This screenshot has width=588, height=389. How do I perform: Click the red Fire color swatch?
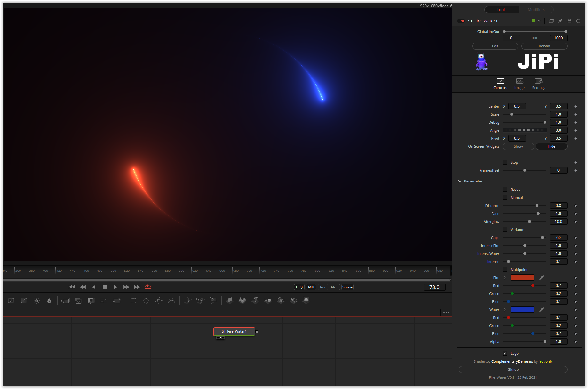click(x=522, y=278)
